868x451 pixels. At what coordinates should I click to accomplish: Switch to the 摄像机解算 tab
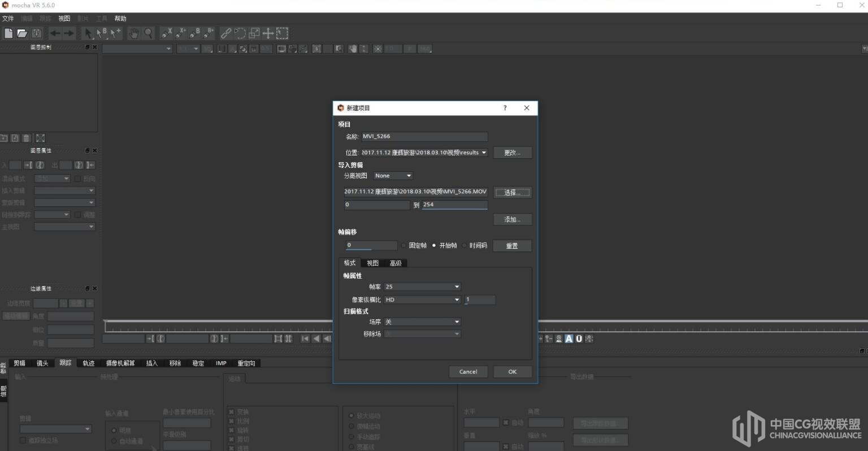pyautogui.click(x=120, y=363)
